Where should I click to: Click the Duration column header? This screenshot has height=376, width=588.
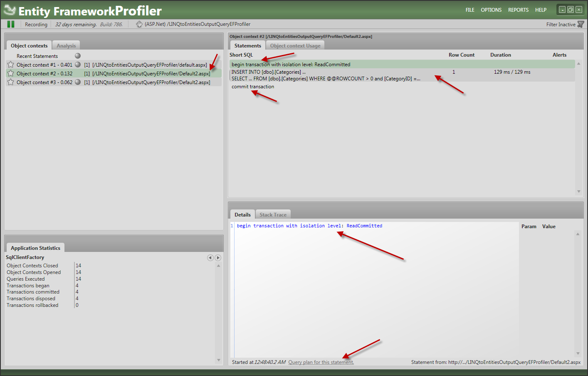point(500,55)
